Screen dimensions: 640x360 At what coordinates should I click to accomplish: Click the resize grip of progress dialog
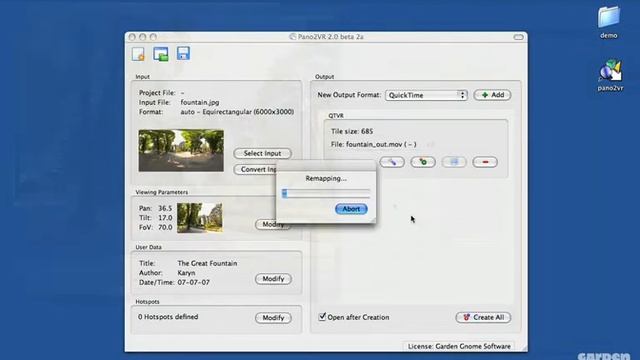tap(373, 220)
